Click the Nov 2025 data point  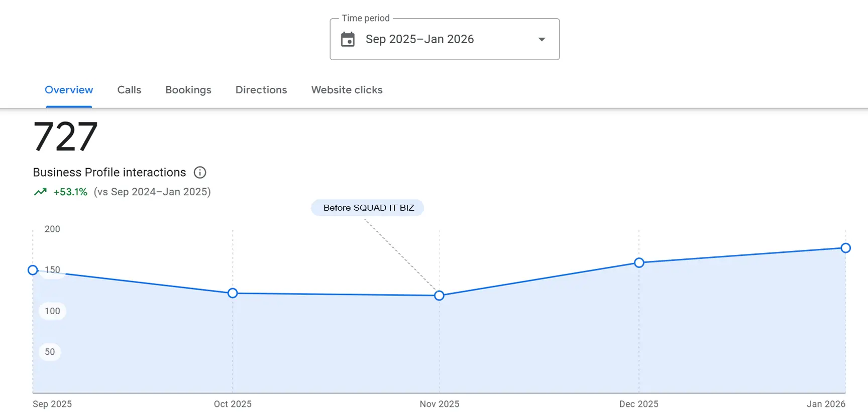(440, 296)
